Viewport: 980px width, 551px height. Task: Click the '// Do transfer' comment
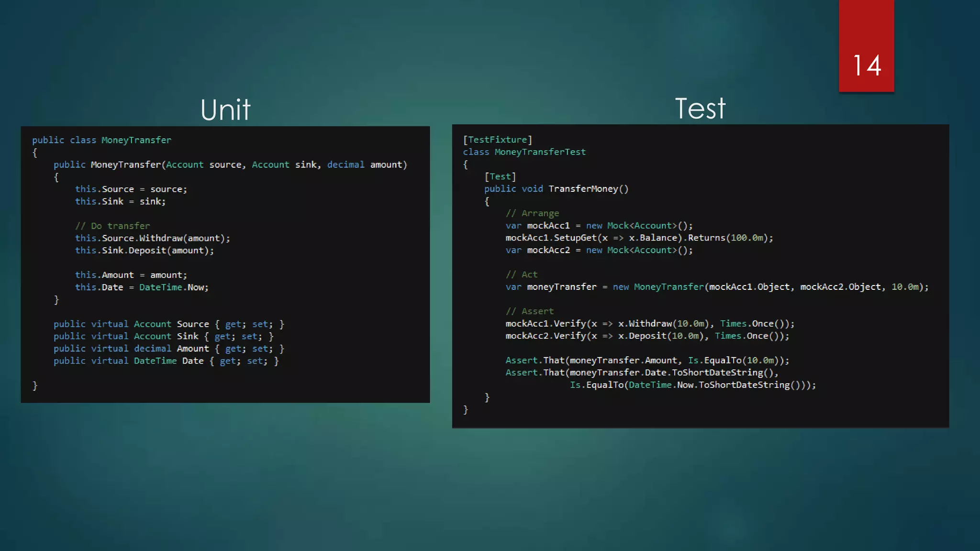[x=112, y=226]
